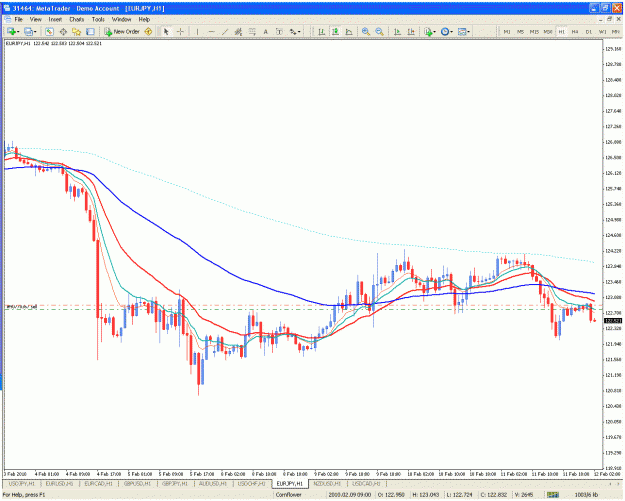Open the File menu
The image size is (625, 501).
pos(18,19)
